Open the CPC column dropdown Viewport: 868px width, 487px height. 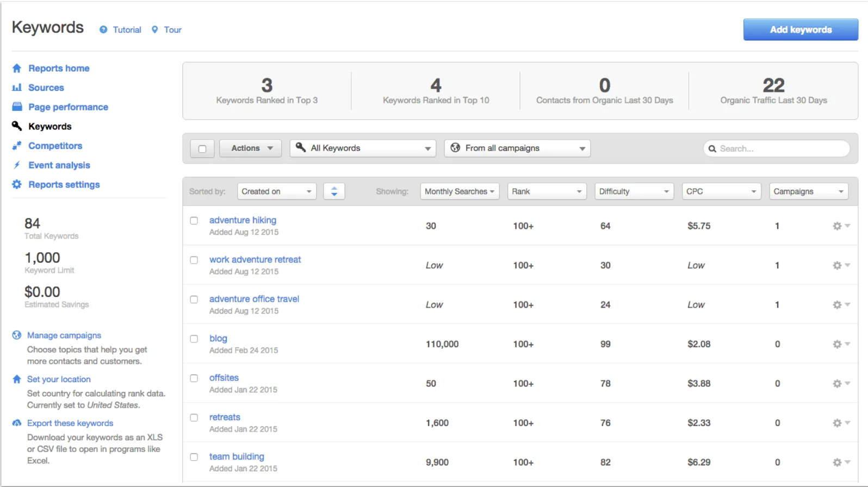pyautogui.click(x=721, y=191)
